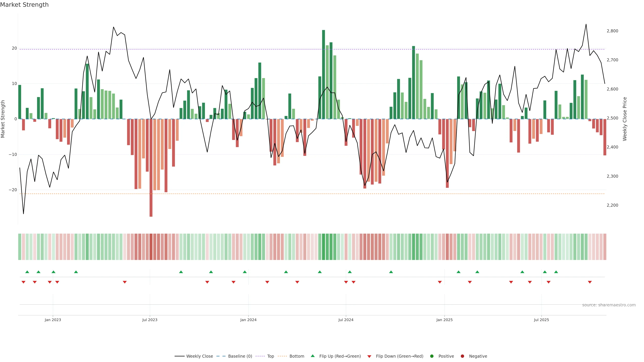Click the Jan 2025 x-axis label

[444, 320]
